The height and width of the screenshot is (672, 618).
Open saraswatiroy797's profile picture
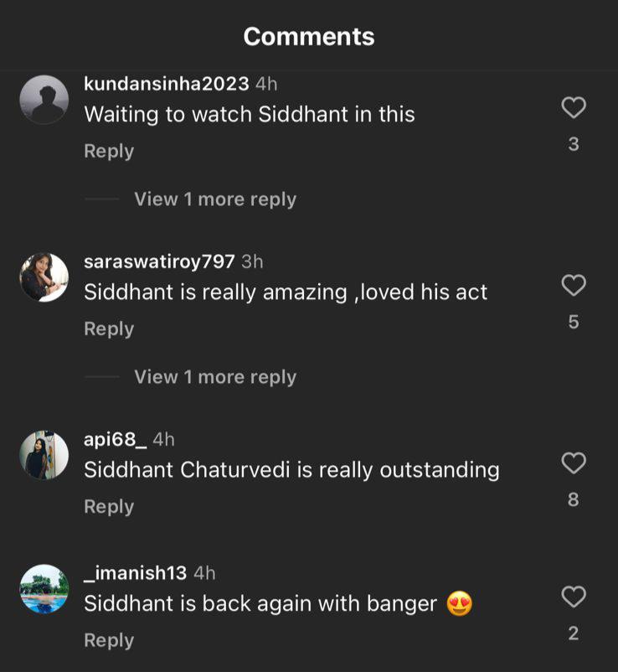pos(44,277)
